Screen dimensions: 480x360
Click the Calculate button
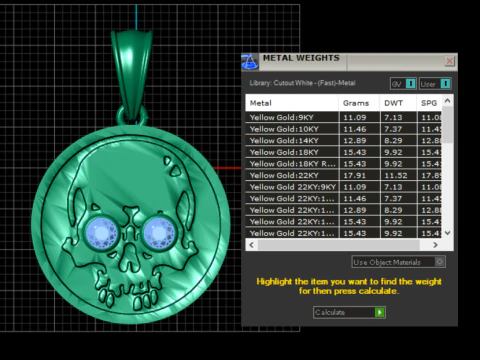pyautogui.click(x=349, y=312)
